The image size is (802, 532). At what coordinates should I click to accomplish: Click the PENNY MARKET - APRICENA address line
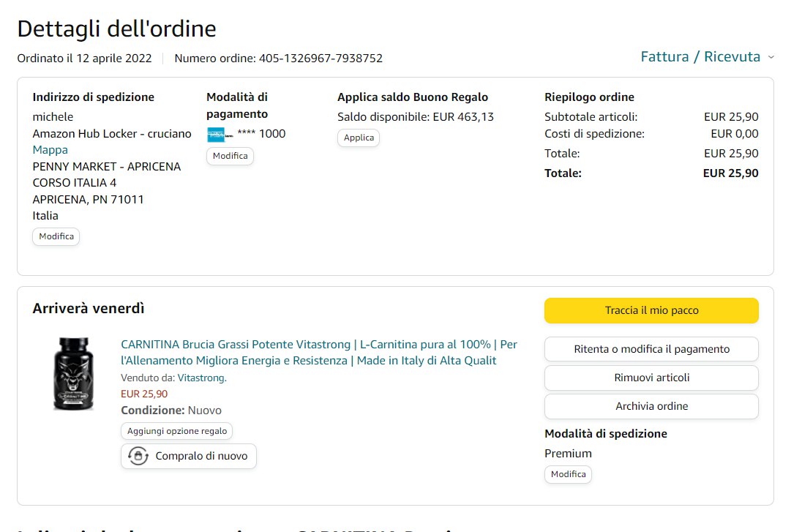[x=107, y=167]
